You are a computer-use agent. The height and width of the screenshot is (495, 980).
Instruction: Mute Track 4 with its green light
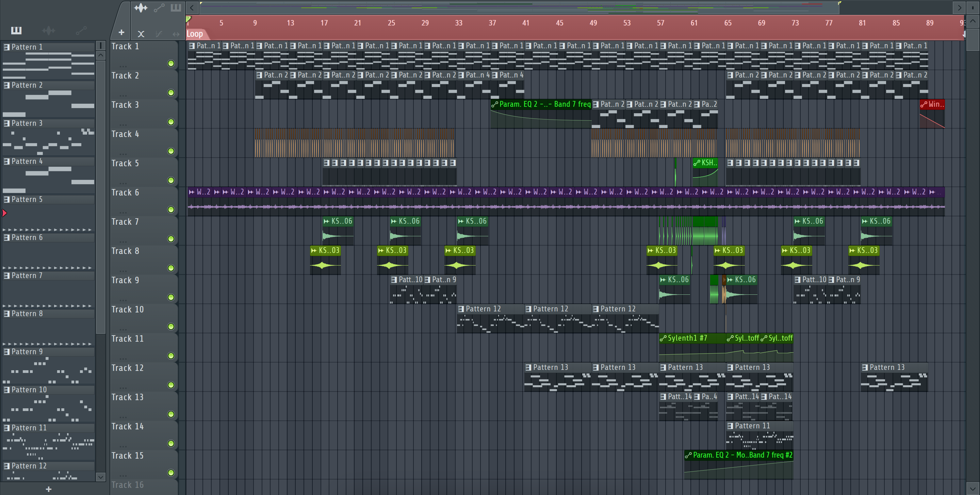pyautogui.click(x=171, y=151)
